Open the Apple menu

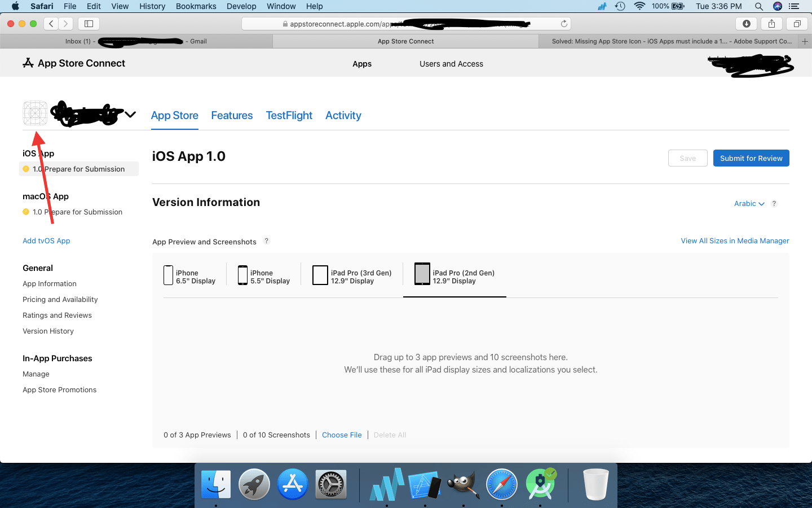pyautogui.click(x=15, y=6)
